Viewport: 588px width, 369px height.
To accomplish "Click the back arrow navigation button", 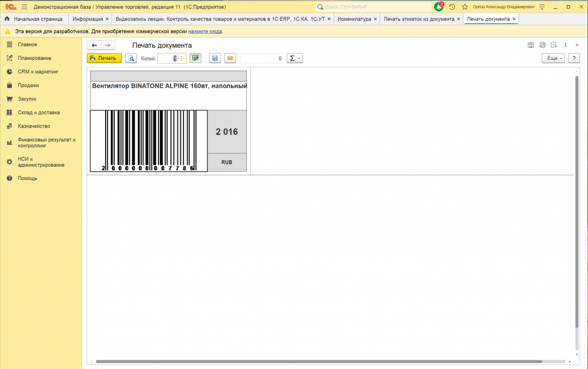I will click(x=94, y=45).
